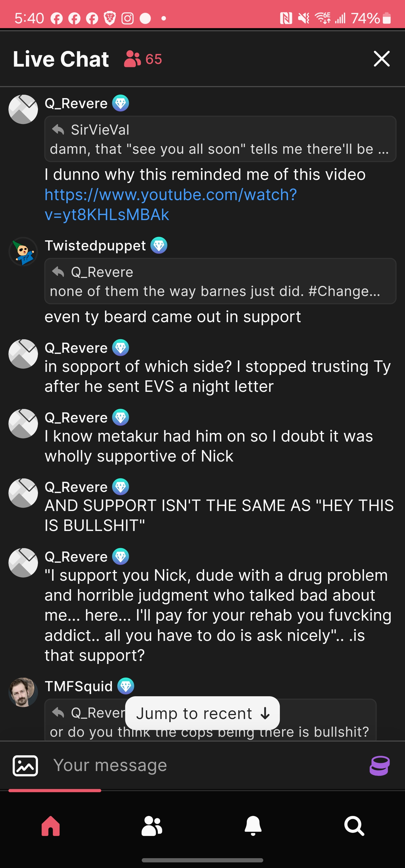Open the search magnifier
Image resolution: width=405 pixels, height=868 pixels.
coord(354,826)
